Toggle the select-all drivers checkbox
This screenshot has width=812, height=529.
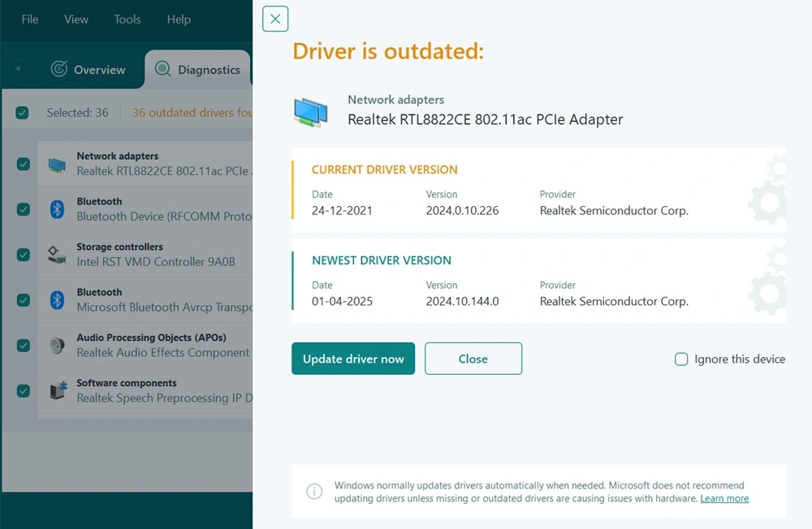22,112
